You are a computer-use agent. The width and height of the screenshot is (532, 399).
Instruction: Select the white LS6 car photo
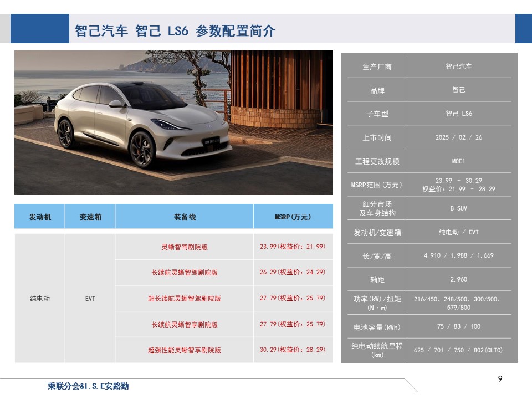pos(173,122)
